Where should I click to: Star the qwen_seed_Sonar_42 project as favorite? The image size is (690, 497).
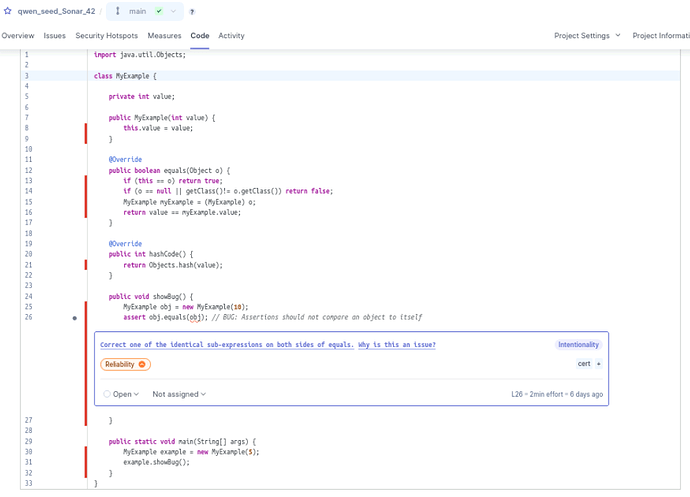8,11
